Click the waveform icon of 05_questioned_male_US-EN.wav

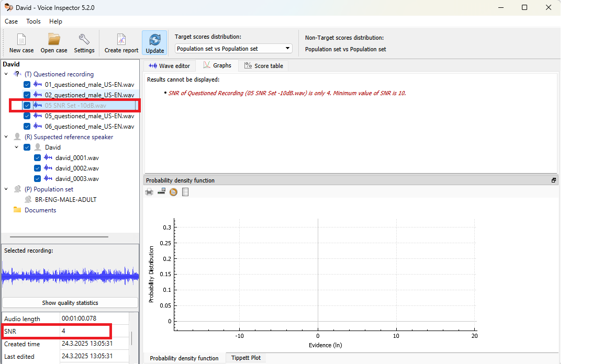38,115
